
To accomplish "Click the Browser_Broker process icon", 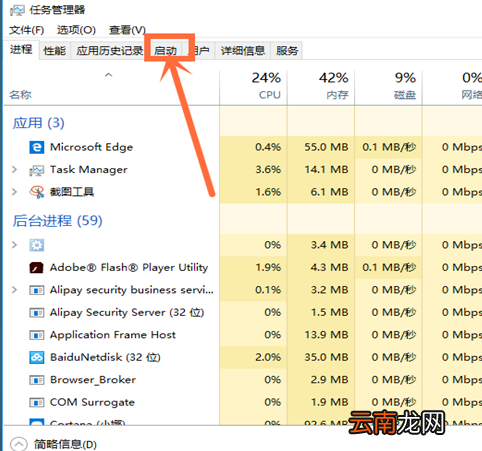I will (x=37, y=380).
